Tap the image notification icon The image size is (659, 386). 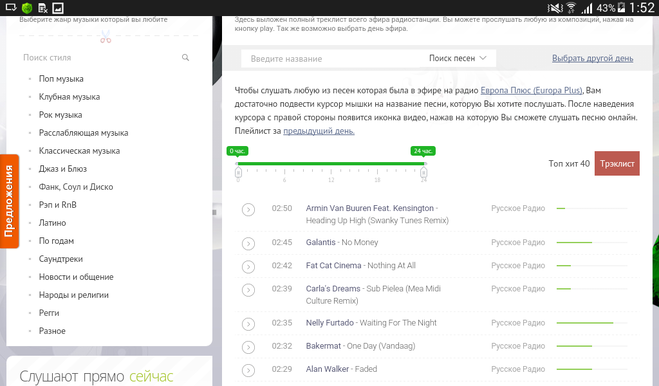coord(58,8)
